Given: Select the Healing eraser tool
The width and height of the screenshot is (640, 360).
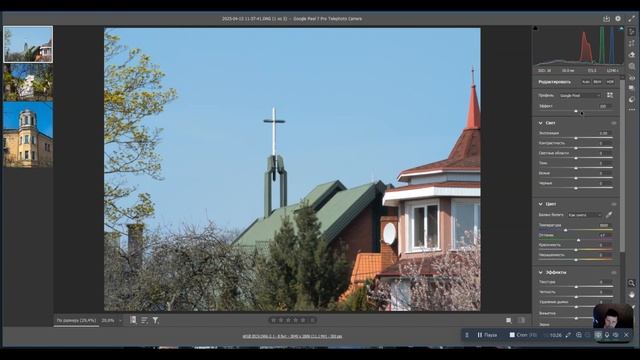Looking at the screenshot, I should pos(632,55).
